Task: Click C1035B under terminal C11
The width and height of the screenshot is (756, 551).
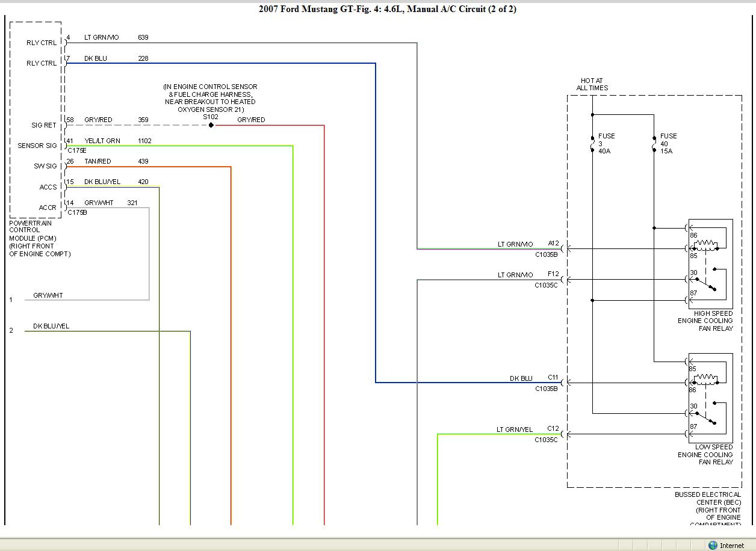Action: pos(547,389)
